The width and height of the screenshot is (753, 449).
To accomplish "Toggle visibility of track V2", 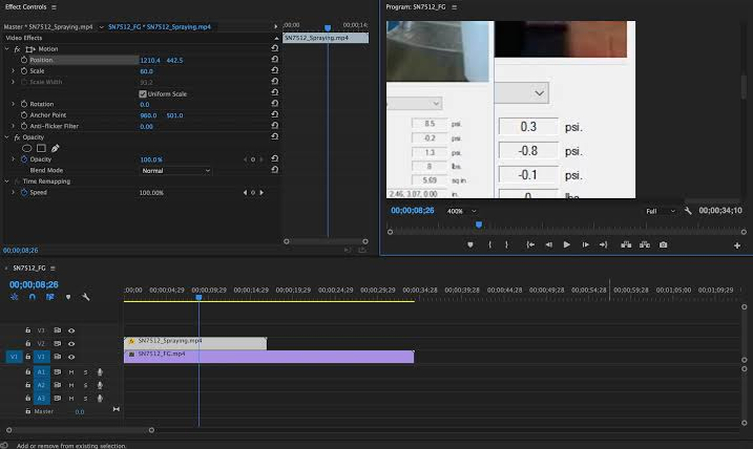I will point(71,344).
